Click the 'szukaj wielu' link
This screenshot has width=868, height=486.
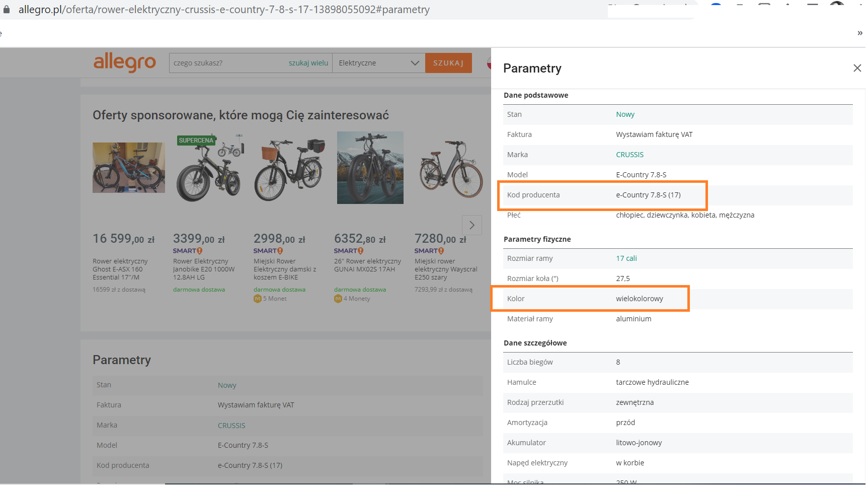coord(308,63)
